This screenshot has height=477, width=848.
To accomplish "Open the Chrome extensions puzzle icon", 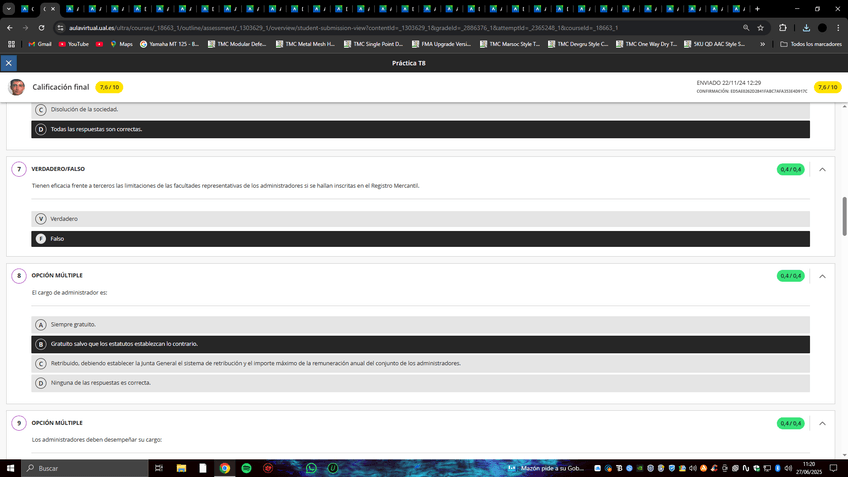I will click(x=783, y=28).
